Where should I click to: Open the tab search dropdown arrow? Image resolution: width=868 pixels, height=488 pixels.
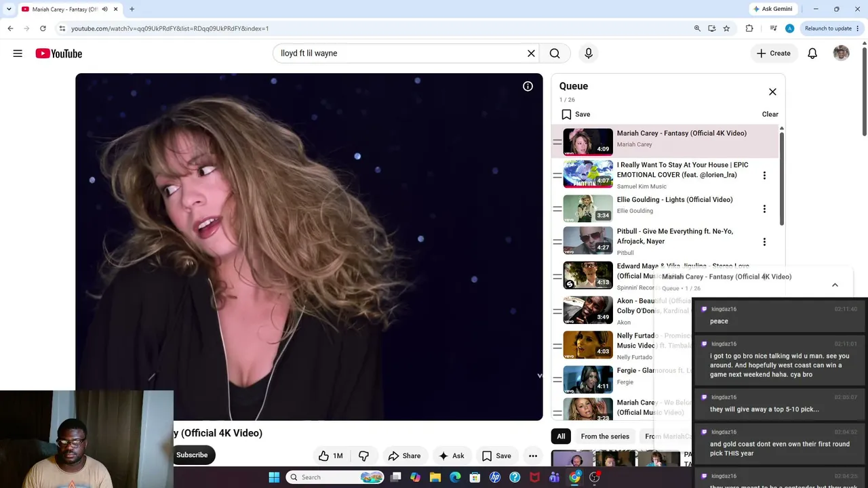coord(9,9)
